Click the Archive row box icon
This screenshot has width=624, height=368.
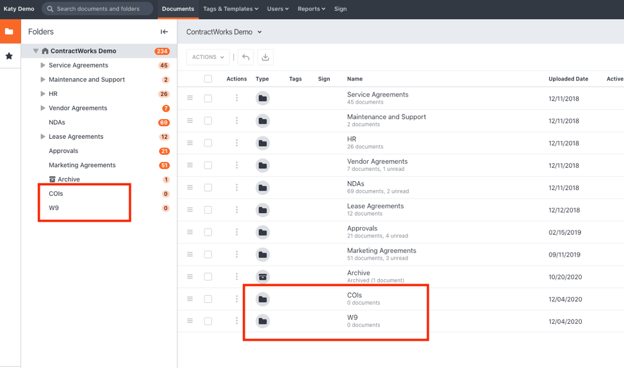[263, 276]
